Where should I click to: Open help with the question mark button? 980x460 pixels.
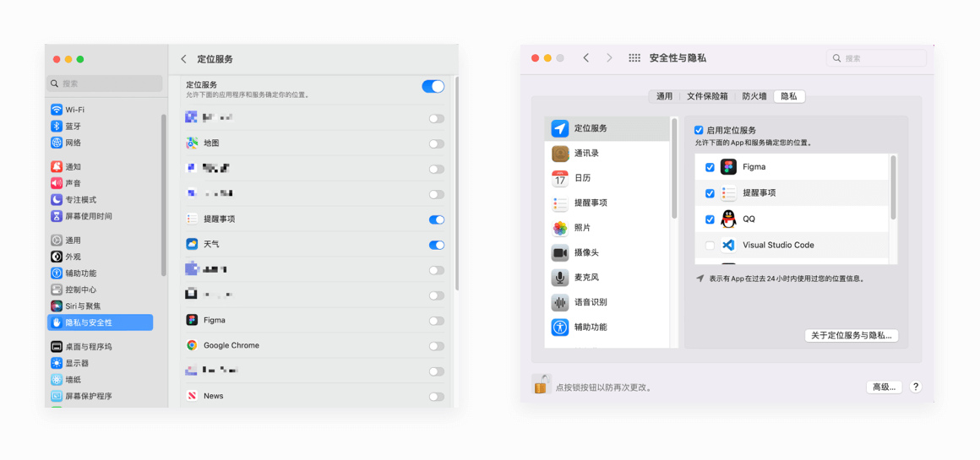(915, 387)
